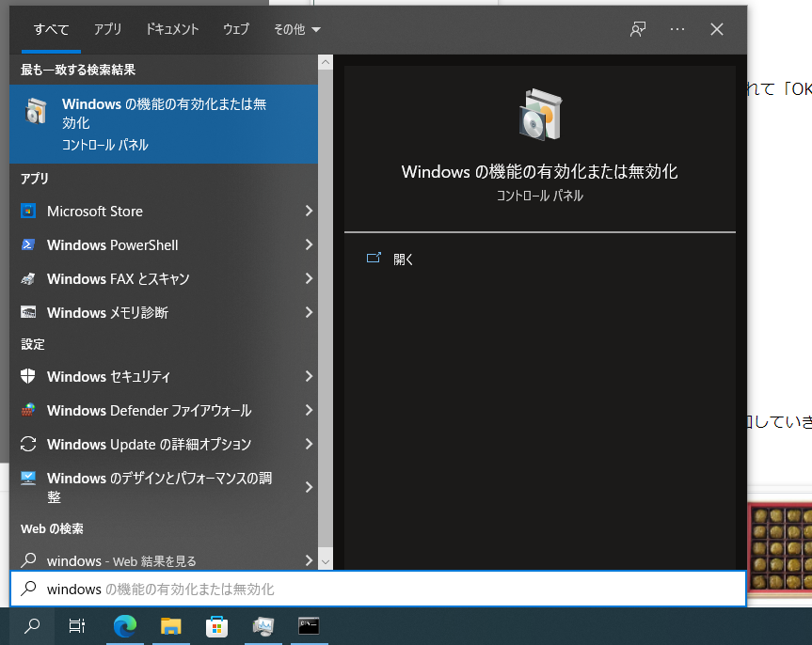Click the Windows FAX とスキャン icon
This screenshot has height=645, width=812.
pyautogui.click(x=28, y=279)
